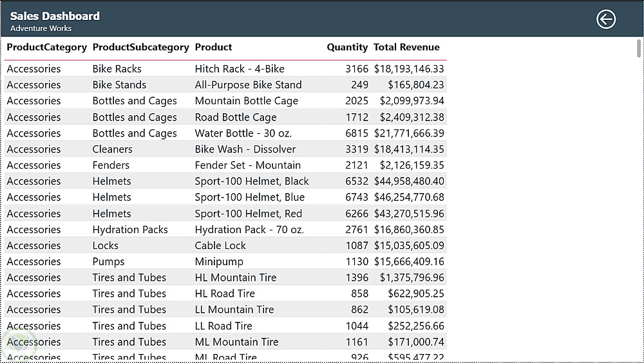Select the Hydration Pack - 70 oz. cell
Screen dimensions: 644x363
click(x=249, y=230)
